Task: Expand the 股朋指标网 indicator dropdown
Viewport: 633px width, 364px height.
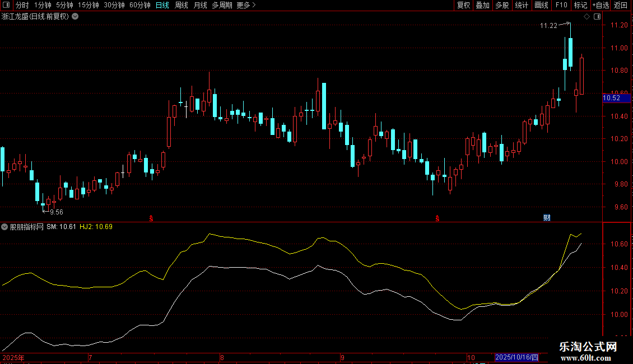Action: coord(5,227)
